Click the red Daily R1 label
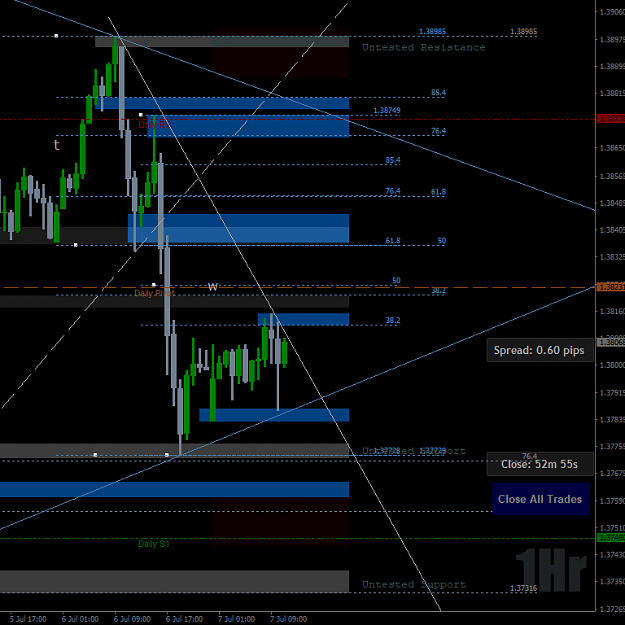 click(x=152, y=125)
